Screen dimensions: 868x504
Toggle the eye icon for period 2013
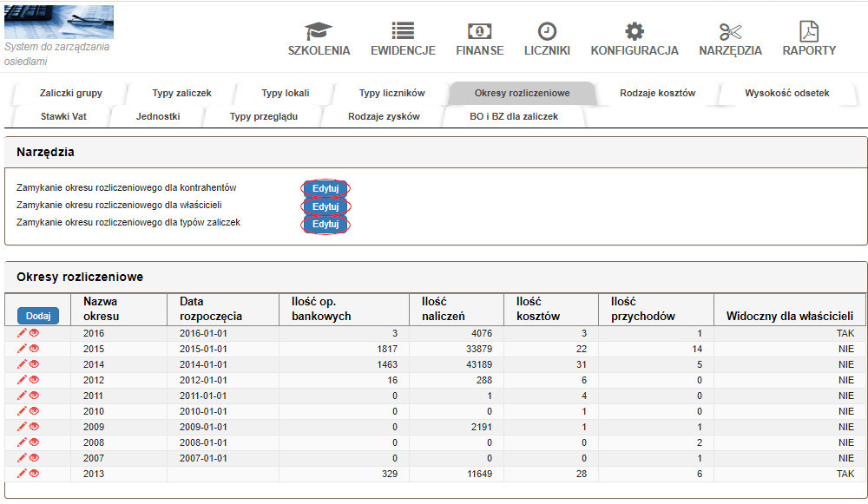coord(35,474)
